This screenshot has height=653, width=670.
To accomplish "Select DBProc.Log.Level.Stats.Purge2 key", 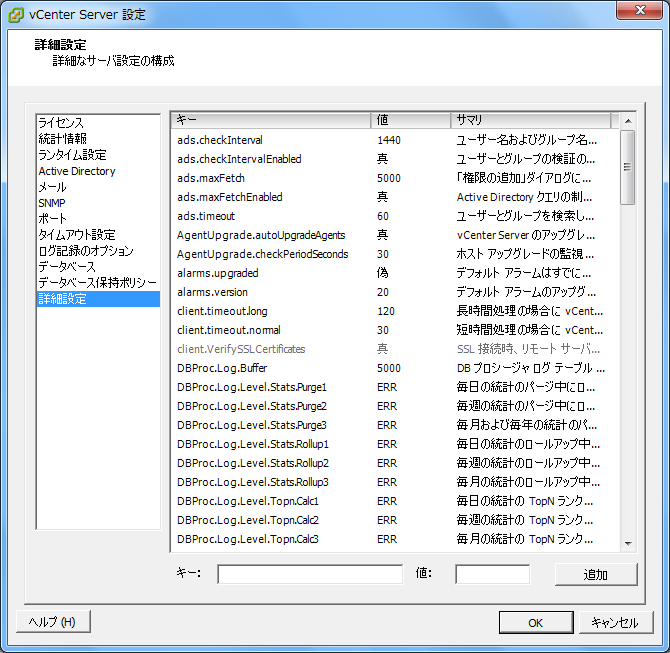I will (x=252, y=406).
